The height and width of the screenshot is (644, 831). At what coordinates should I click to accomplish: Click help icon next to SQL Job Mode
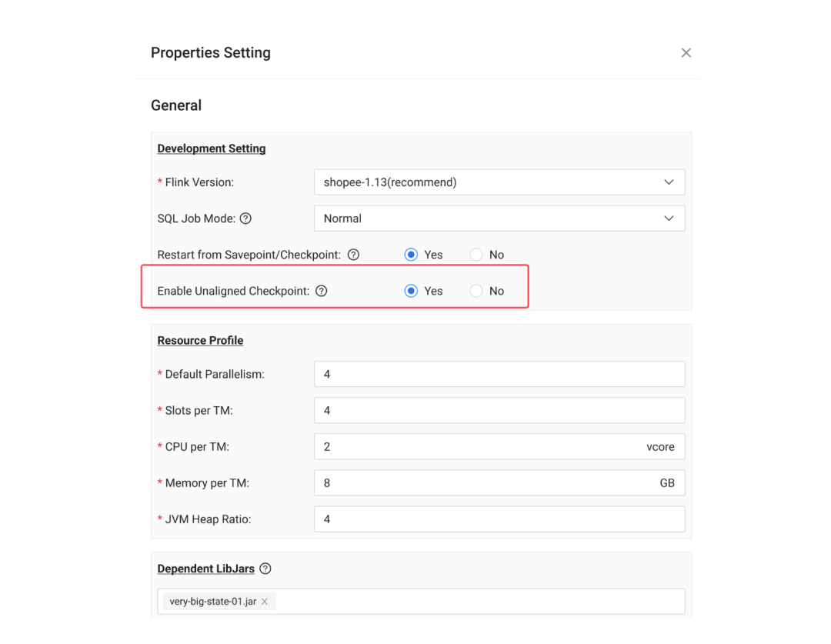coord(245,219)
